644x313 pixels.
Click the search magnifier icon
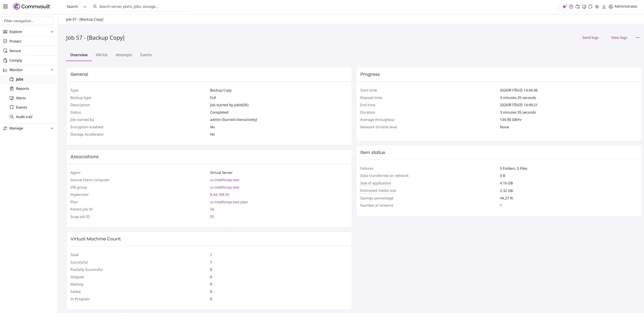[x=95, y=6]
